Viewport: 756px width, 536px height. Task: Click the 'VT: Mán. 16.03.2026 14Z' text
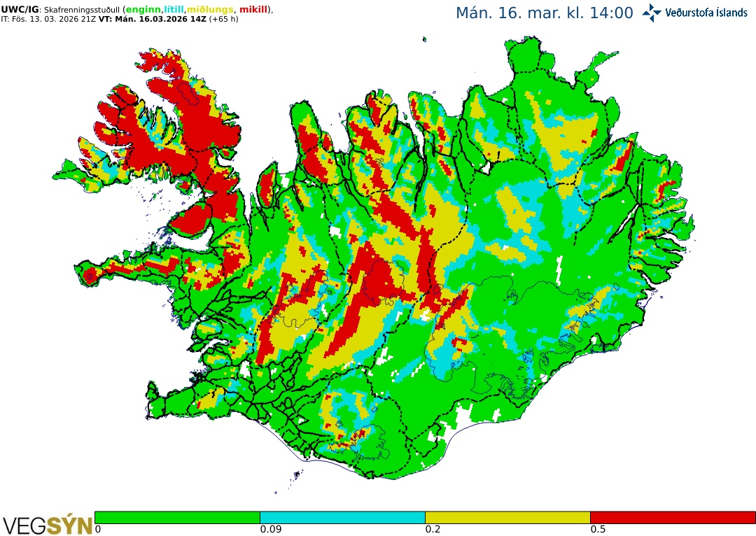pyautogui.click(x=153, y=20)
